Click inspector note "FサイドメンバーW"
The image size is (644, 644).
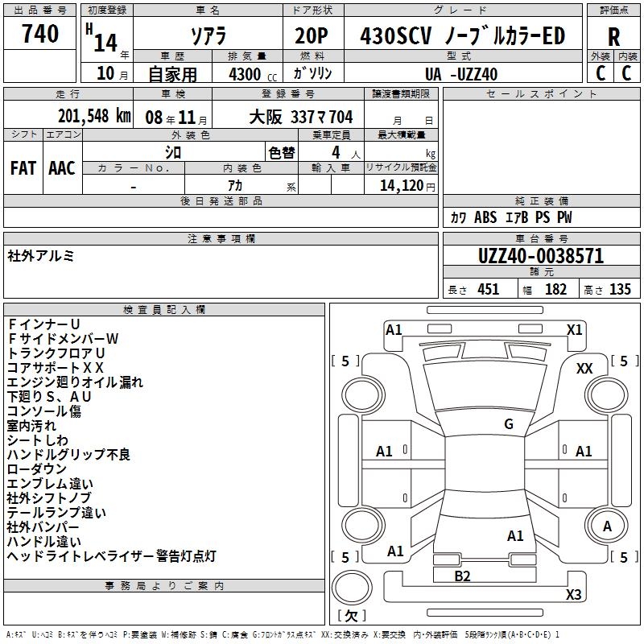coord(63,338)
